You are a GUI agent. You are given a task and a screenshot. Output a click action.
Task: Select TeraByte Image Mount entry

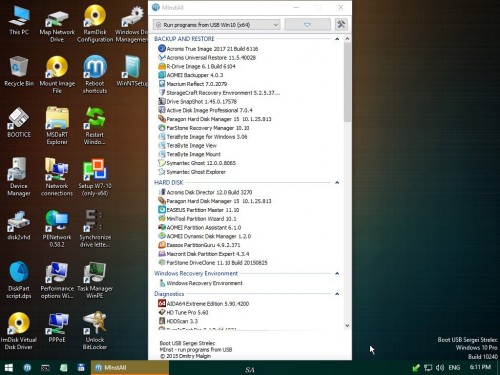tap(189, 154)
